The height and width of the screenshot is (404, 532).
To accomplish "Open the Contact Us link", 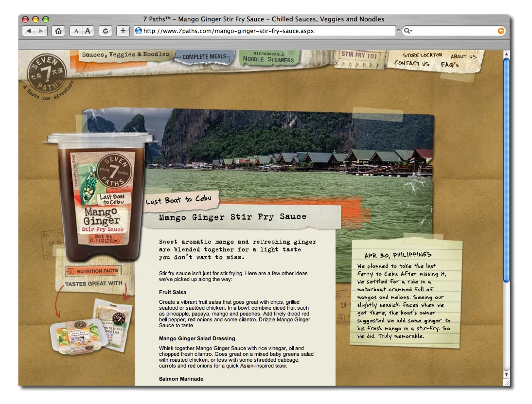I will pos(411,63).
